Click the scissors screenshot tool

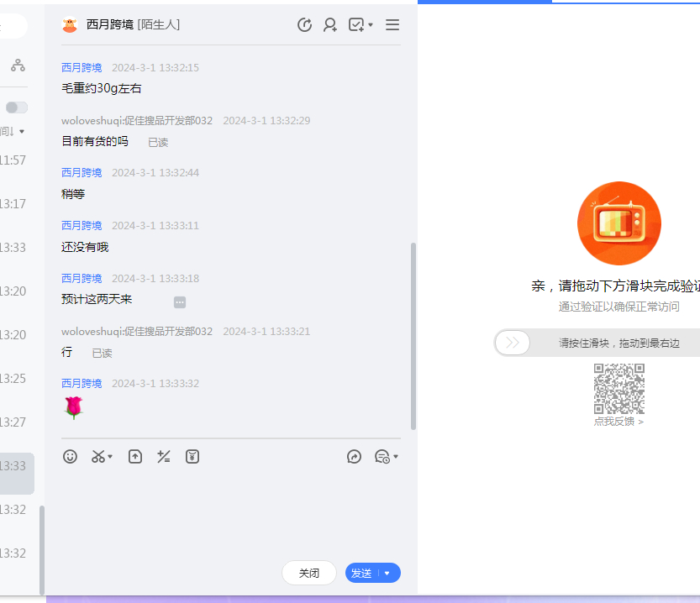(98, 457)
